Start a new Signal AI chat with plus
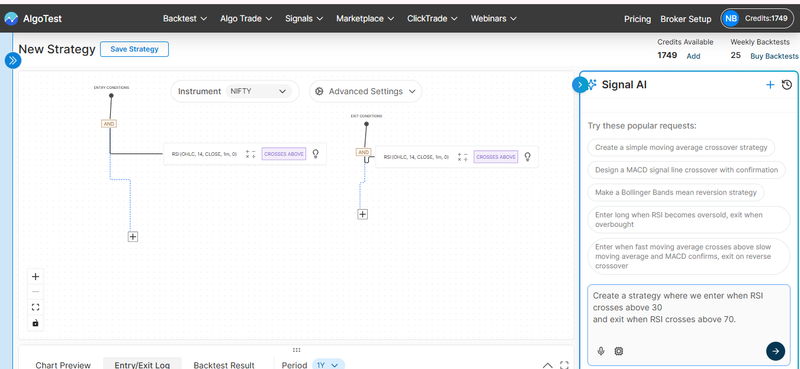Image resolution: width=800 pixels, height=369 pixels. click(x=770, y=85)
